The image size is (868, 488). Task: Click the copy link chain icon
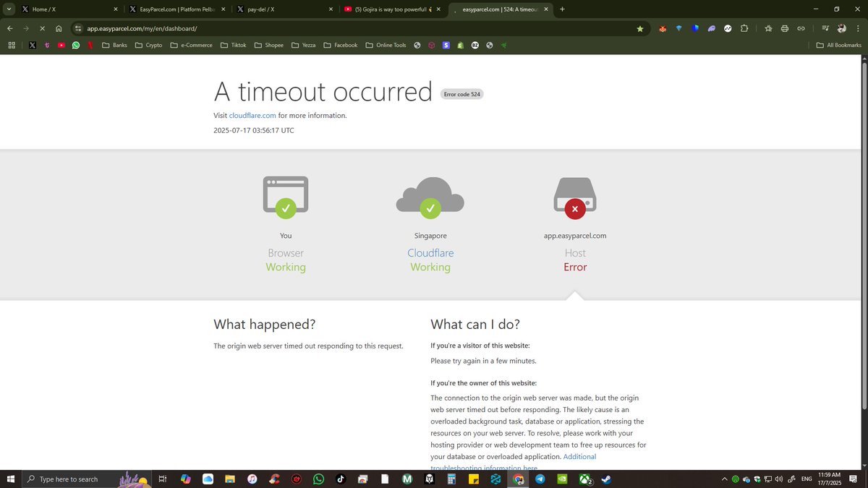[x=801, y=28]
